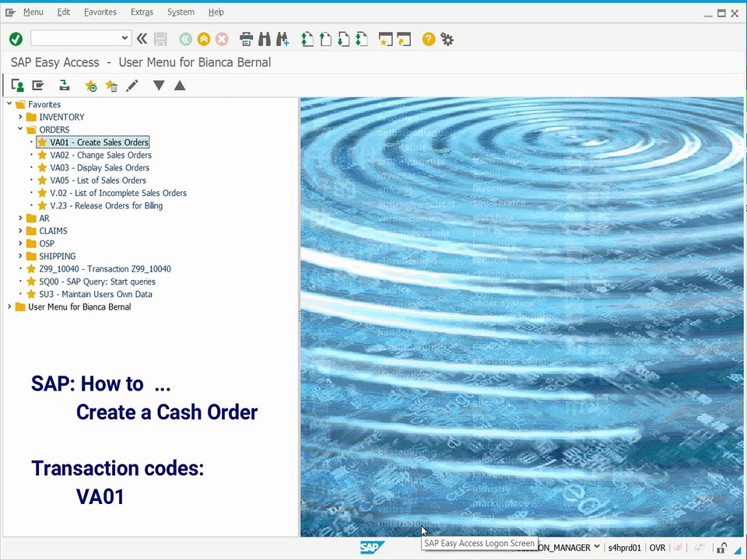
Task: Open the System menu
Action: point(181,12)
